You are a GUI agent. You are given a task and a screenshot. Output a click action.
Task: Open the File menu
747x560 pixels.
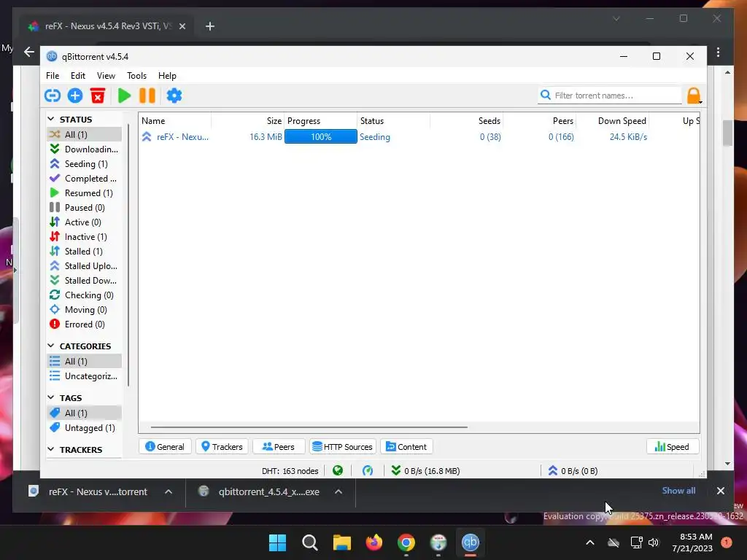coord(53,76)
